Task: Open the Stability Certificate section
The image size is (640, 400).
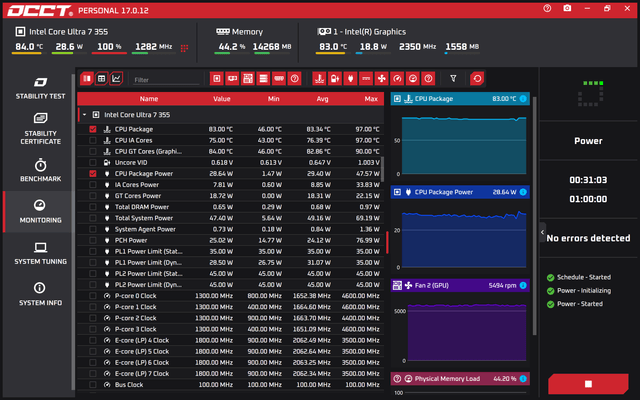Action: (x=40, y=129)
